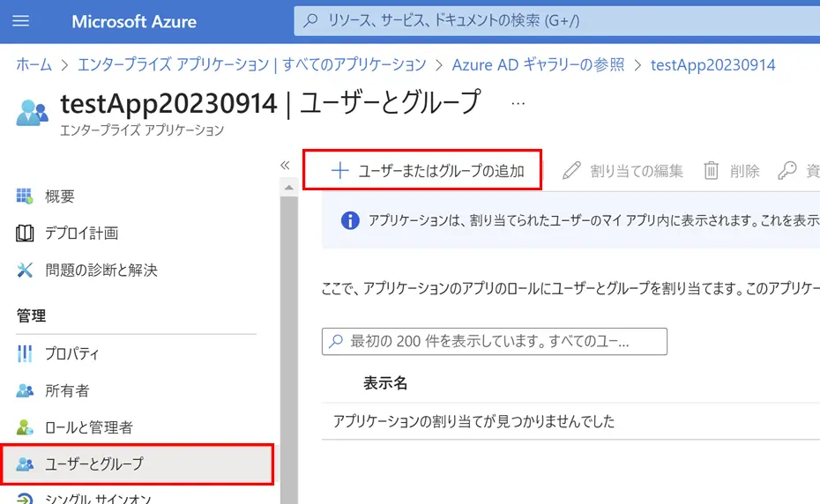Click the search magnifier icon in top bar
This screenshot has height=504, width=820.
pyautogui.click(x=310, y=20)
